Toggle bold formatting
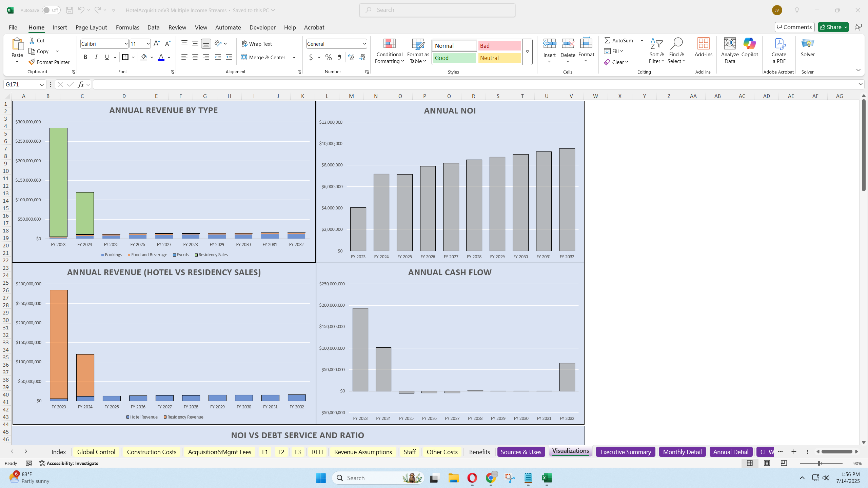This screenshot has height=488, width=868. [x=85, y=57]
